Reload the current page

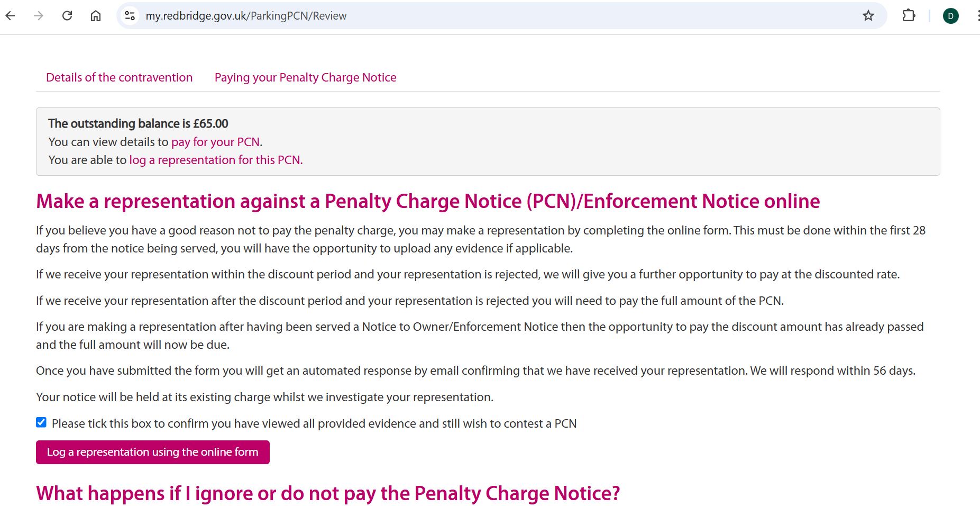pyautogui.click(x=67, y=16)
